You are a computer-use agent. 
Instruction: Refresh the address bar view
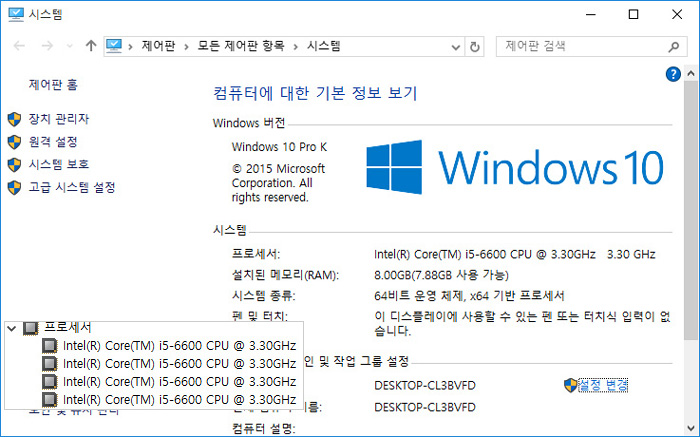point(475,46)
